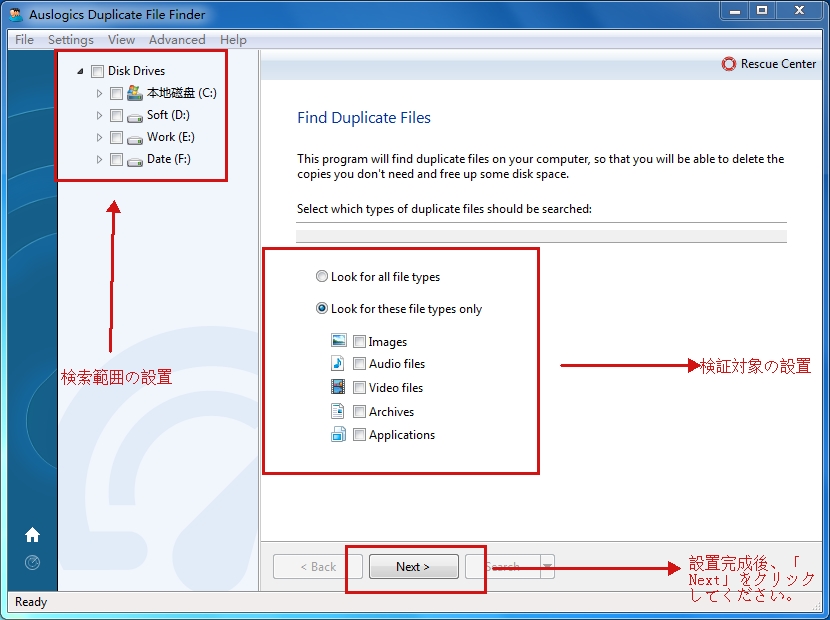Check the Date (F:) drive checkbox
830x620 pixels.
tap(116, 159)
